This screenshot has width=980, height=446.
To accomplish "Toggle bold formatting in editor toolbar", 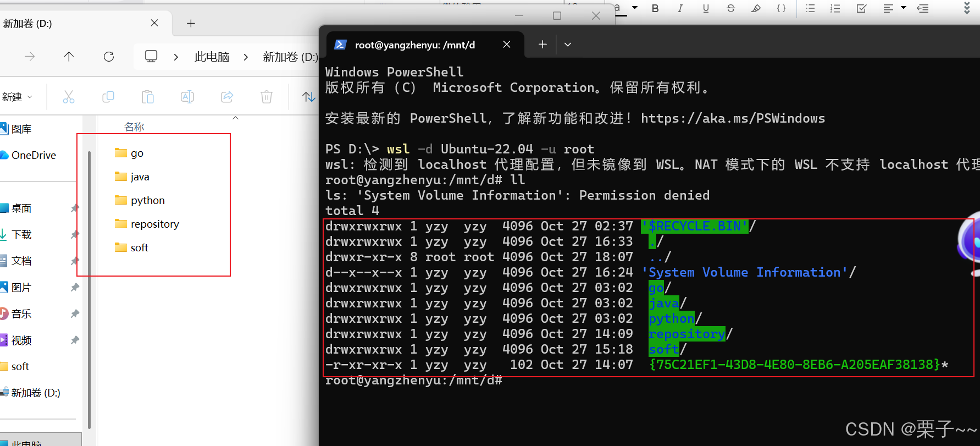I will pyautogui.click(x=655, y=8).
